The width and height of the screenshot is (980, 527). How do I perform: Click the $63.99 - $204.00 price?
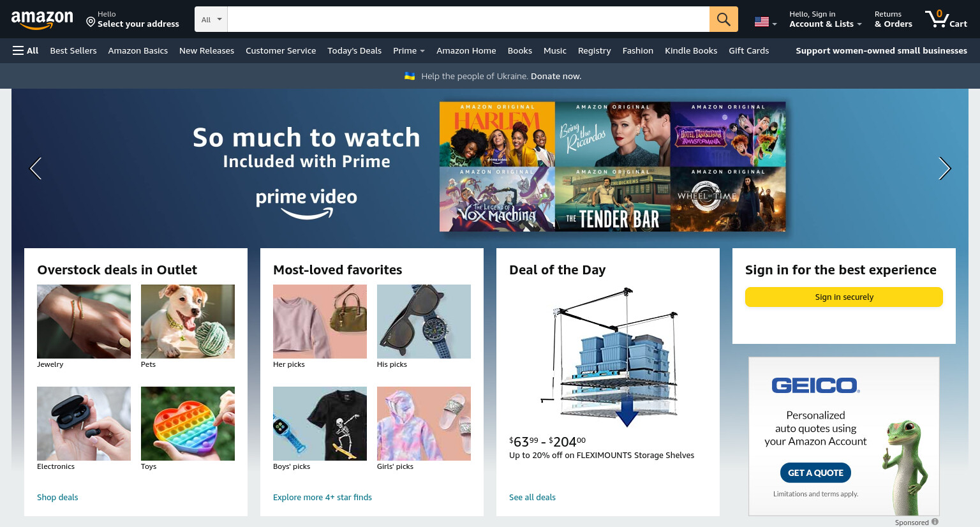click(x=547, y=442)
